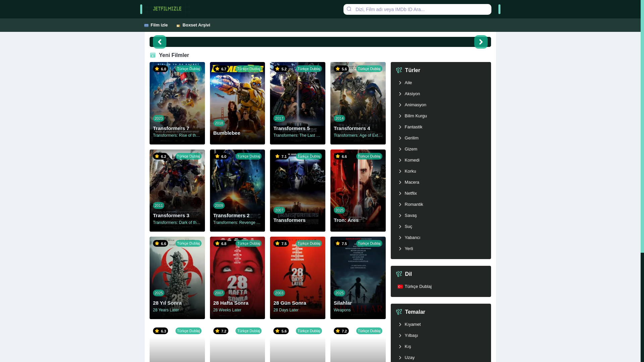Choose Türkçe Dublaj language filter

[x=418, y=287]
